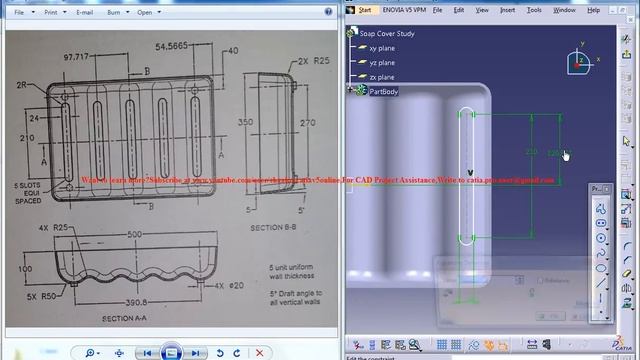Click the Trim/eraser tool in right toolbar
Image resolution: width=640 pixels, height=360 pixels.
[627, 274]
